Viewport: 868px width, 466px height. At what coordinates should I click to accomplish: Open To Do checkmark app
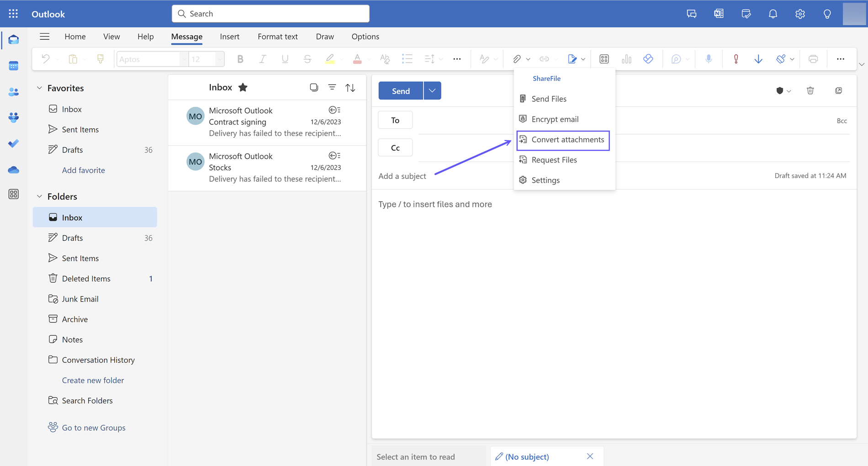(14, 143)
